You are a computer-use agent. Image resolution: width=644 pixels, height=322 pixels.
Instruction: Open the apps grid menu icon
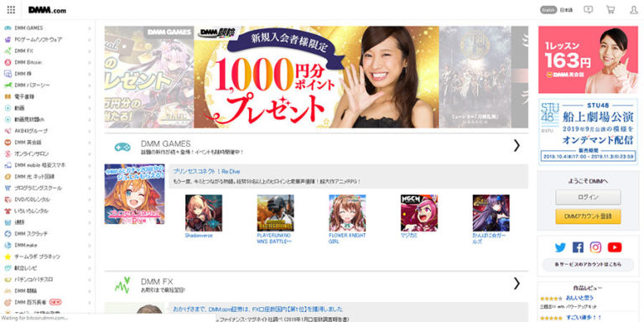tap(11, 10)
